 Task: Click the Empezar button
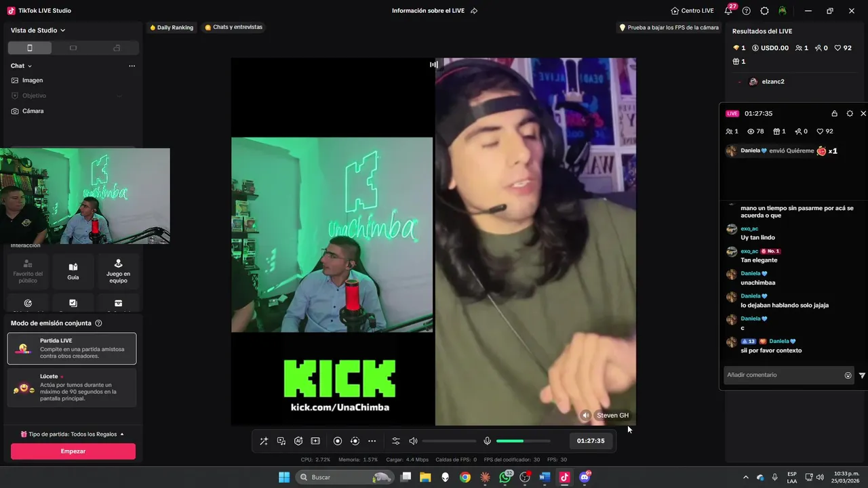click(73, 451)
